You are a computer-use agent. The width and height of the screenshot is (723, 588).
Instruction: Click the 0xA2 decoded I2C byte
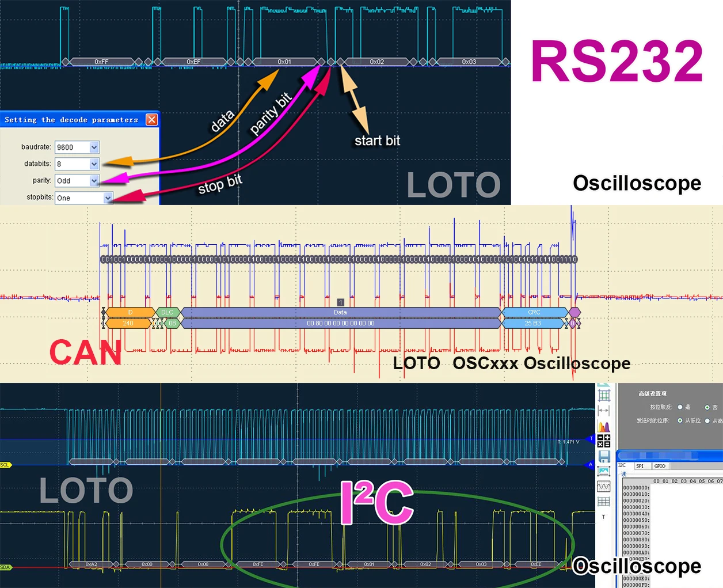[92, 564]
